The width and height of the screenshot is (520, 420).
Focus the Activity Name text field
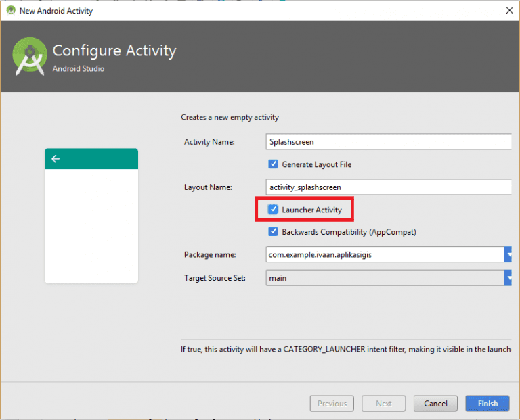(x=389, y=142)
